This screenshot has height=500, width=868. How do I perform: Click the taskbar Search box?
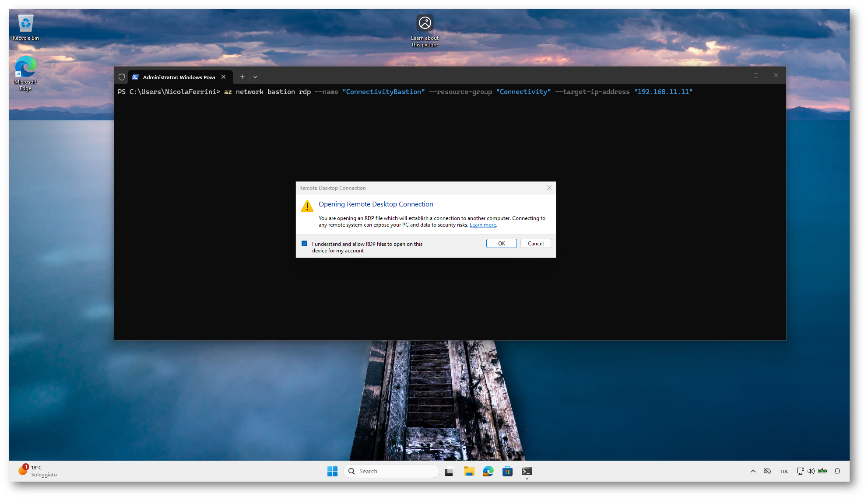(x=392, y=471)
